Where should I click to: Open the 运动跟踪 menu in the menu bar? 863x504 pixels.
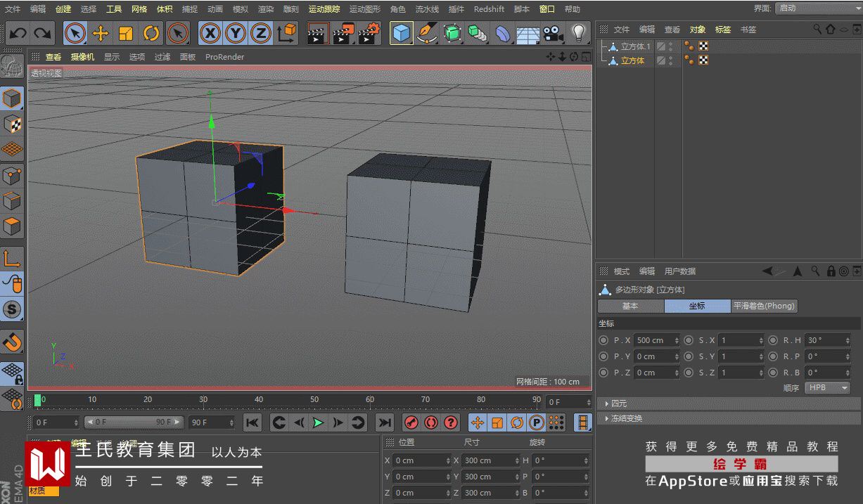(x=324, y=9)
